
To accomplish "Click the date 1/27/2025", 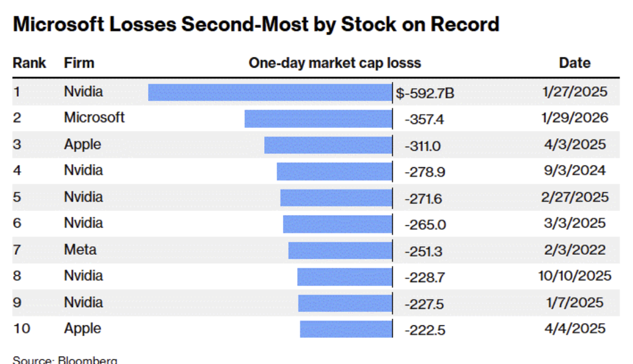I will [574, 92].
